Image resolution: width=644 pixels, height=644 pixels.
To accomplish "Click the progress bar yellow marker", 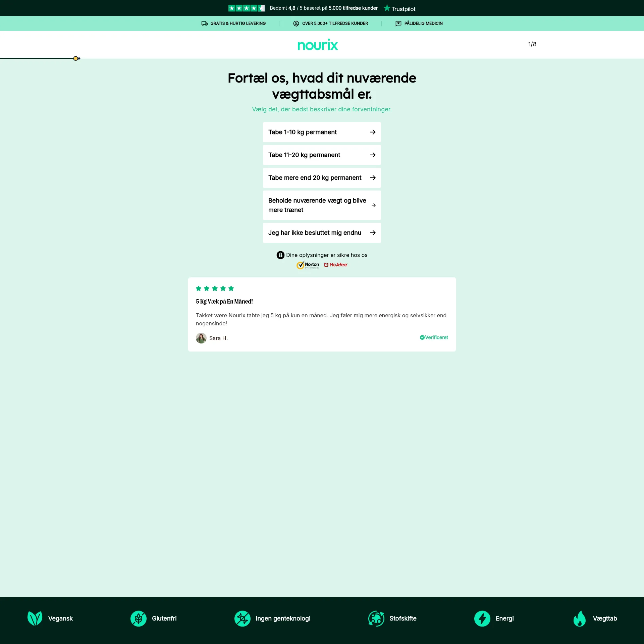I will coord(76,58).
